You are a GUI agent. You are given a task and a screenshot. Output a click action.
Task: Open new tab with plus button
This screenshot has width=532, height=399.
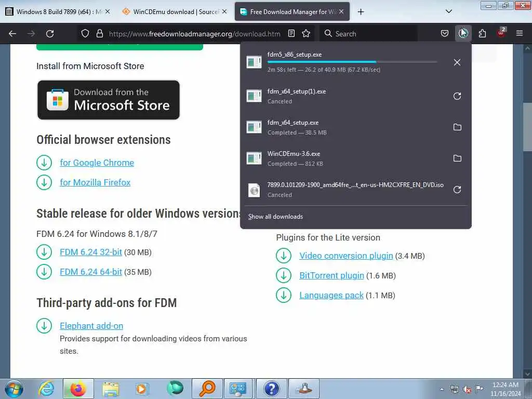pos(361,12)
